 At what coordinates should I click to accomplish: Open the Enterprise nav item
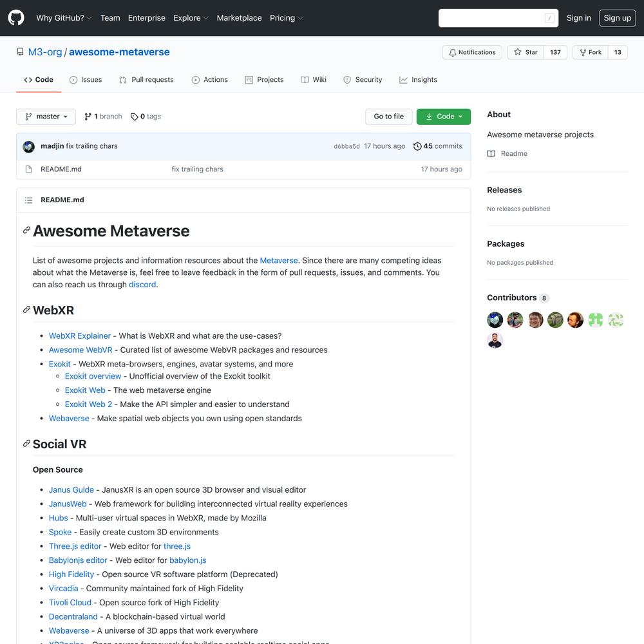coord(147,18)
